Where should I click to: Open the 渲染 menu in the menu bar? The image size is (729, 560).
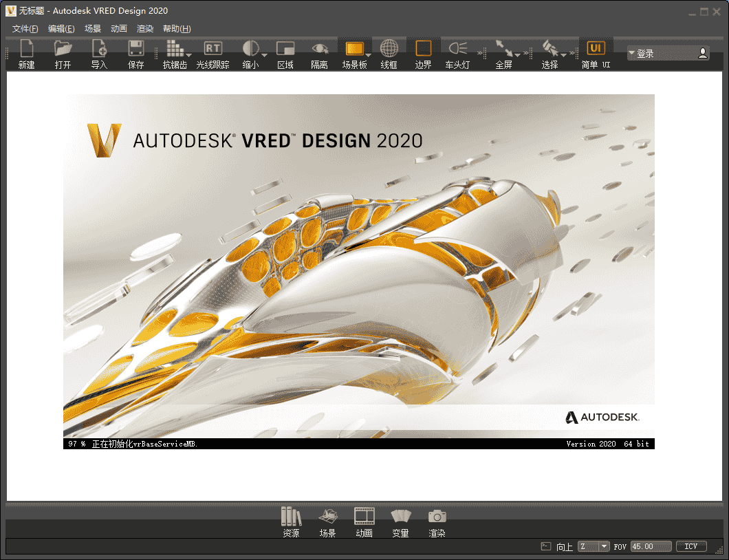pyautogui.click(x=145, y=29)
